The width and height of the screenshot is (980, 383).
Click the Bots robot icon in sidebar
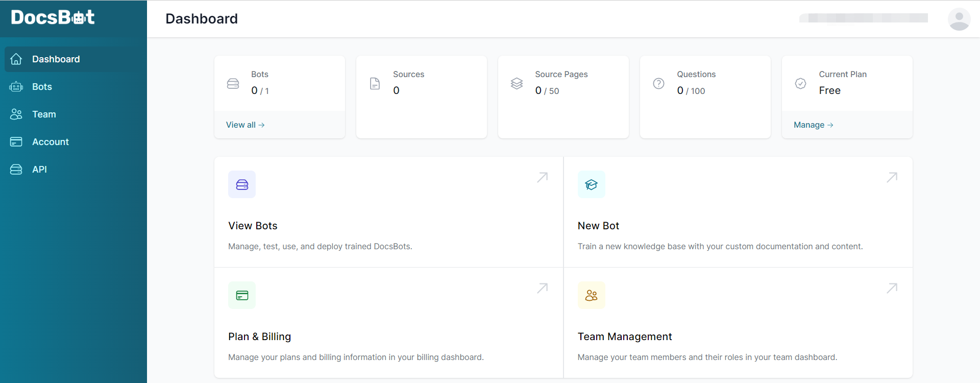tap(16, 87)
